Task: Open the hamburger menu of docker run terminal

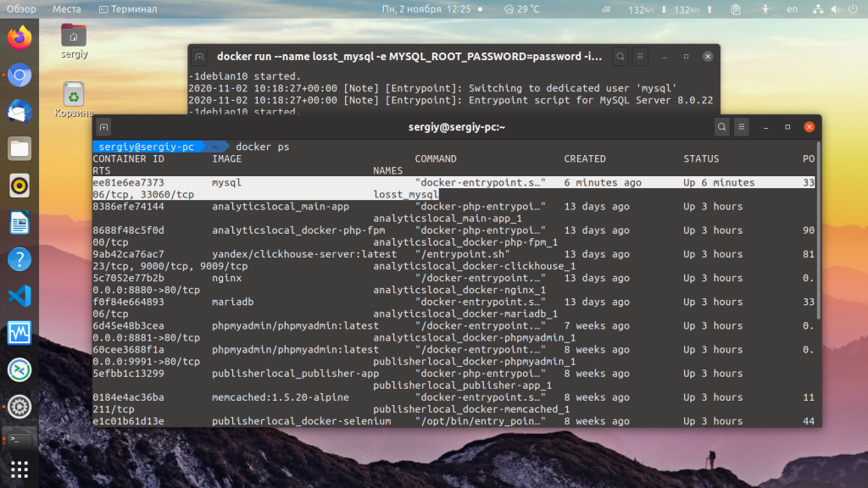Action: [x=640, y=57]
